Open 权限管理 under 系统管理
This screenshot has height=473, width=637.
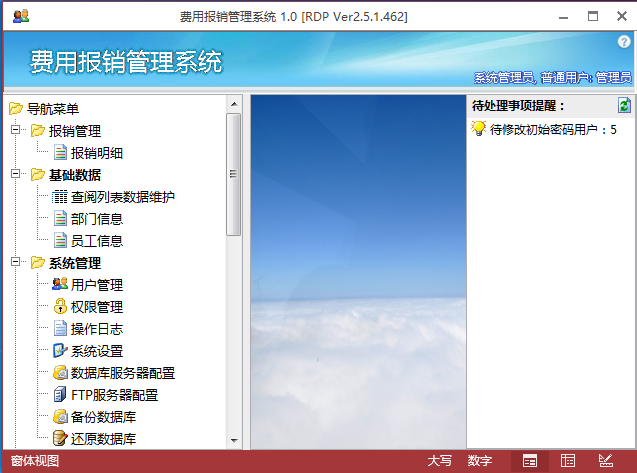click(x=97, y=307)
